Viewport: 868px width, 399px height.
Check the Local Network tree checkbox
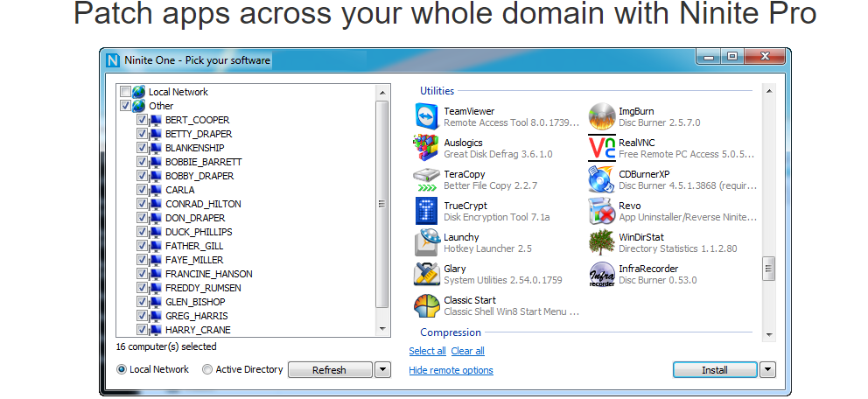pyautogui.click(x=126, y=92)
